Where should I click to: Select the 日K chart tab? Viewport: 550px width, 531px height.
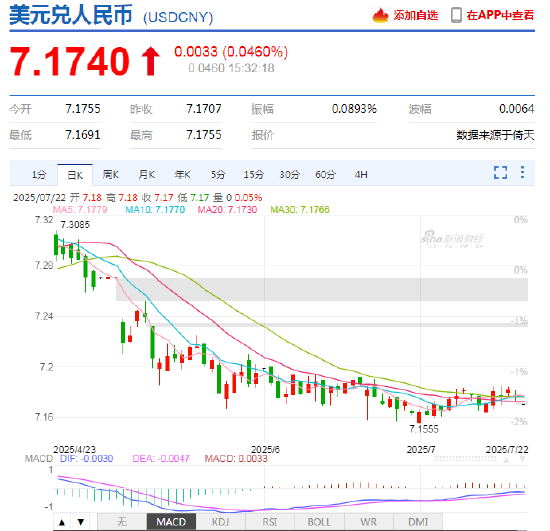[x=75, y=175]
